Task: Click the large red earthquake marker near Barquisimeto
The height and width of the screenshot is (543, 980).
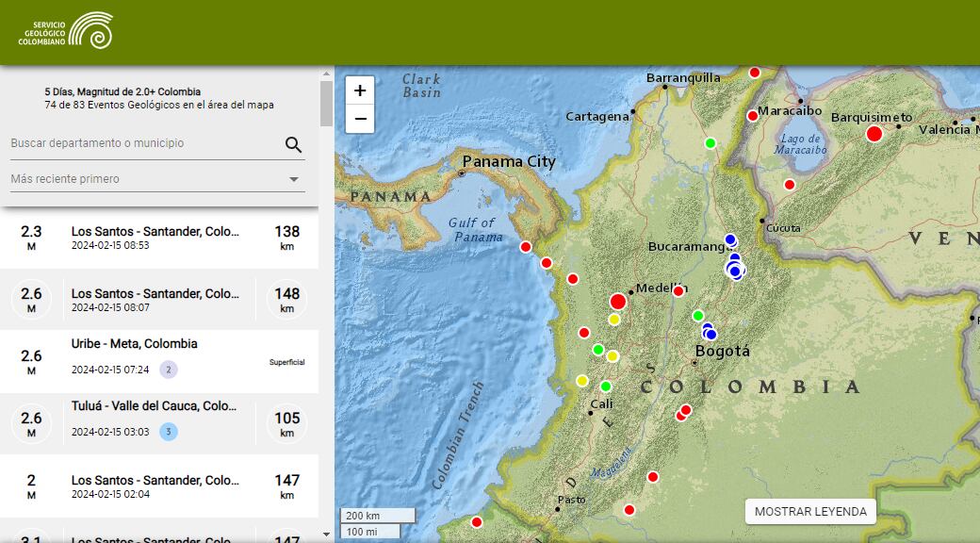Action: 874,133
